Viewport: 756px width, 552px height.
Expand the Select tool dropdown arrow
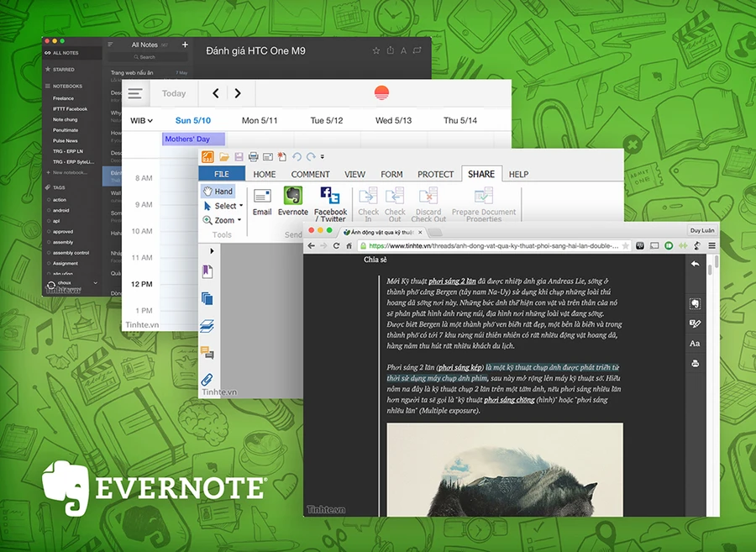241,206
